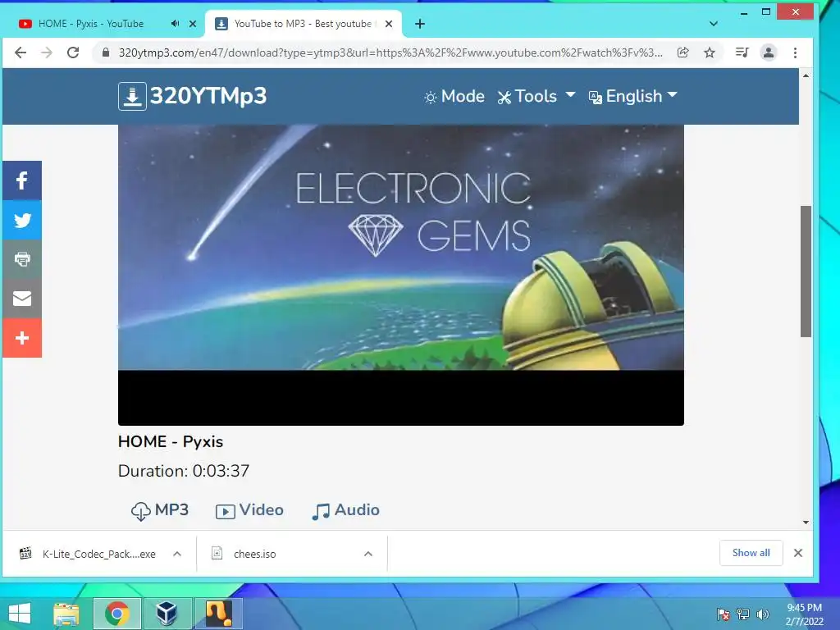840x630 pixels.
Task: Select the Audio download tab
Action: click(x=345, y=510)
